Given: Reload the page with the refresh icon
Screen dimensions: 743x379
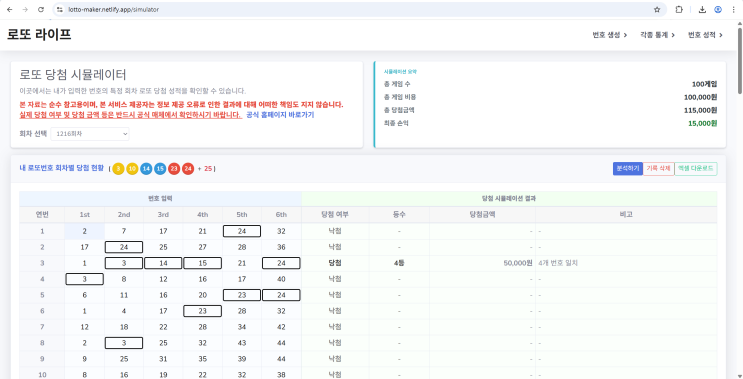Looking at the screenshot, I should (41, 9).
